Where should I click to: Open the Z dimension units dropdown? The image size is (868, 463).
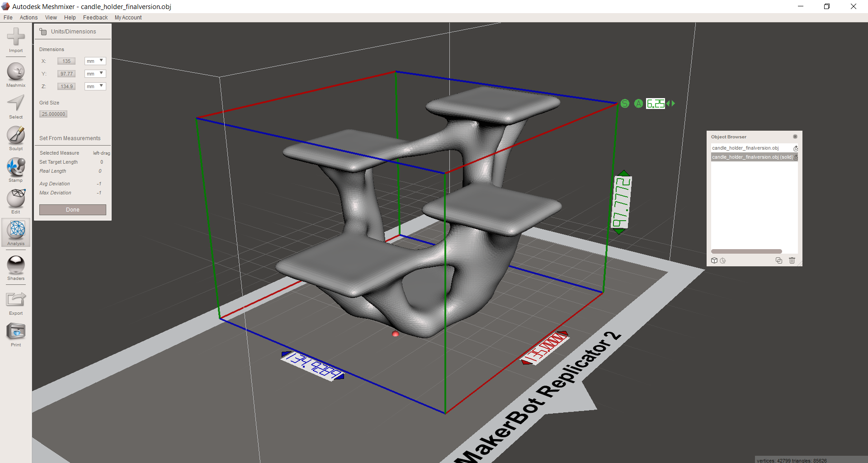pos(95,86)
